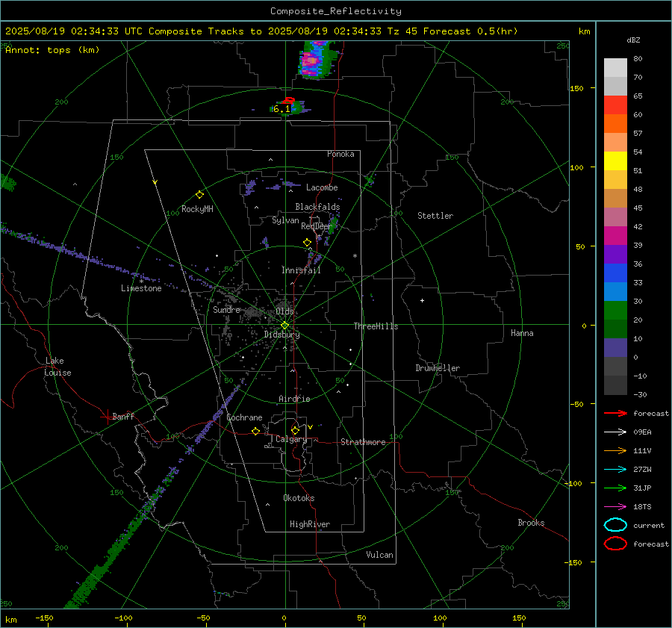Click the Olds city label

click(284, 311)
